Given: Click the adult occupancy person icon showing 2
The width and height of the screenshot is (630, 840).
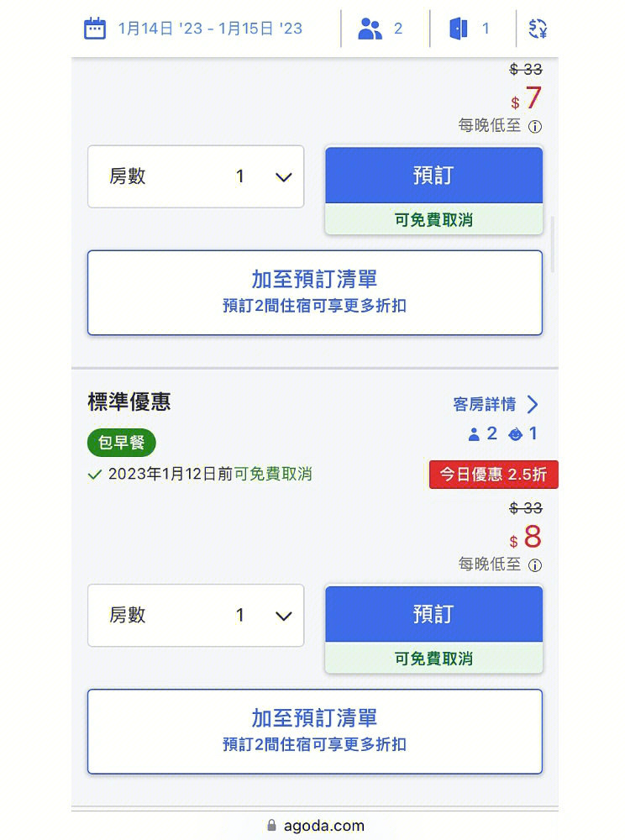Looking at the screenshot, I should 475,433.
